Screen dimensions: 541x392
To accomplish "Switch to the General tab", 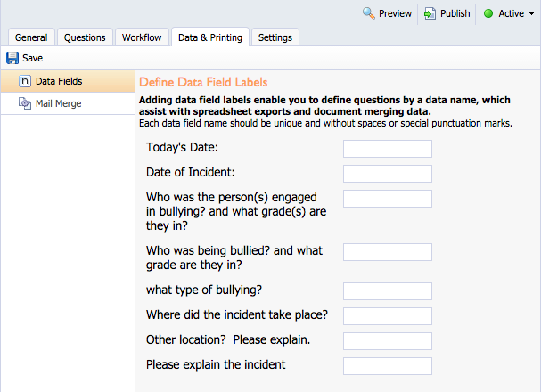I will (31, 37).
